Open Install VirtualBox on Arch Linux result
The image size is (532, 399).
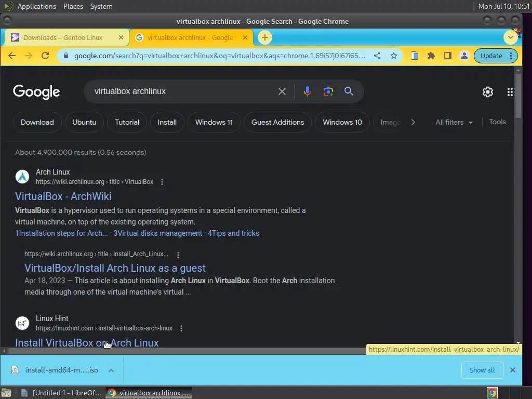(x=87, y=343)
